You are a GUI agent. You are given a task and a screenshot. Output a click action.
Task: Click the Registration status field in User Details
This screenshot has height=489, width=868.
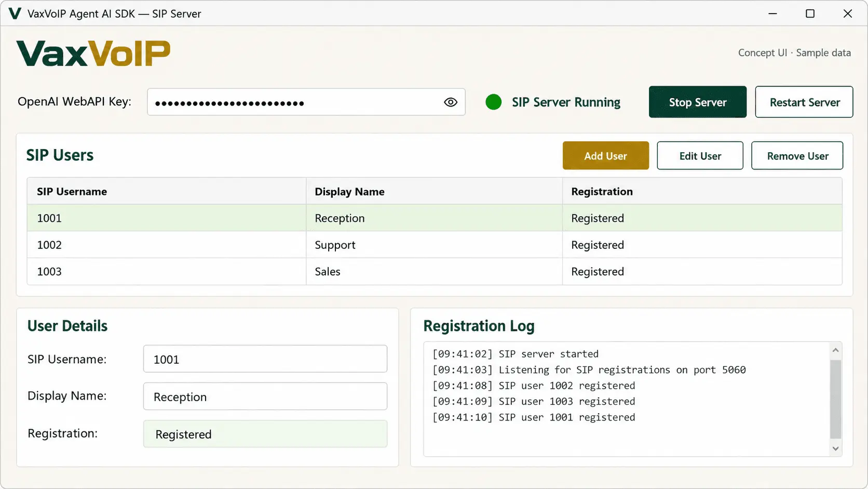[265, 433]
